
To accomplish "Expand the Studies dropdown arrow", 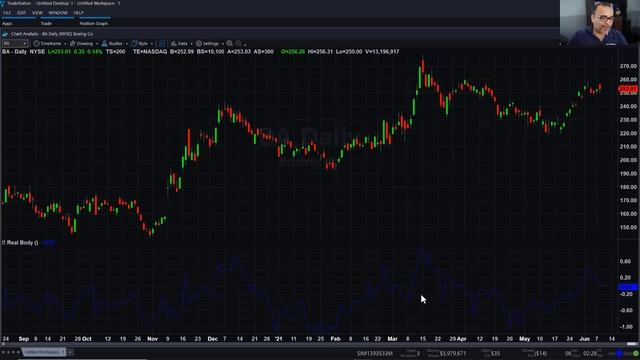I will pos(127,44).
